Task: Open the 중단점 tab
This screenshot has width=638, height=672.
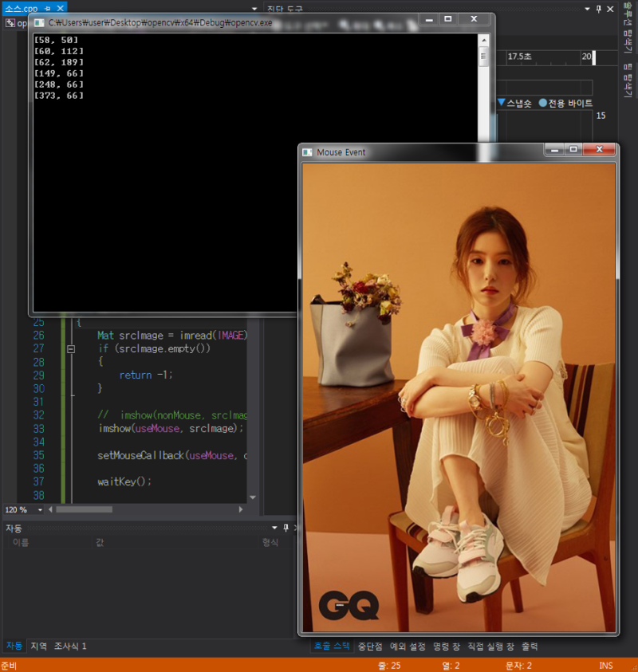Action: pyautogui.click(x=370, y=646)
